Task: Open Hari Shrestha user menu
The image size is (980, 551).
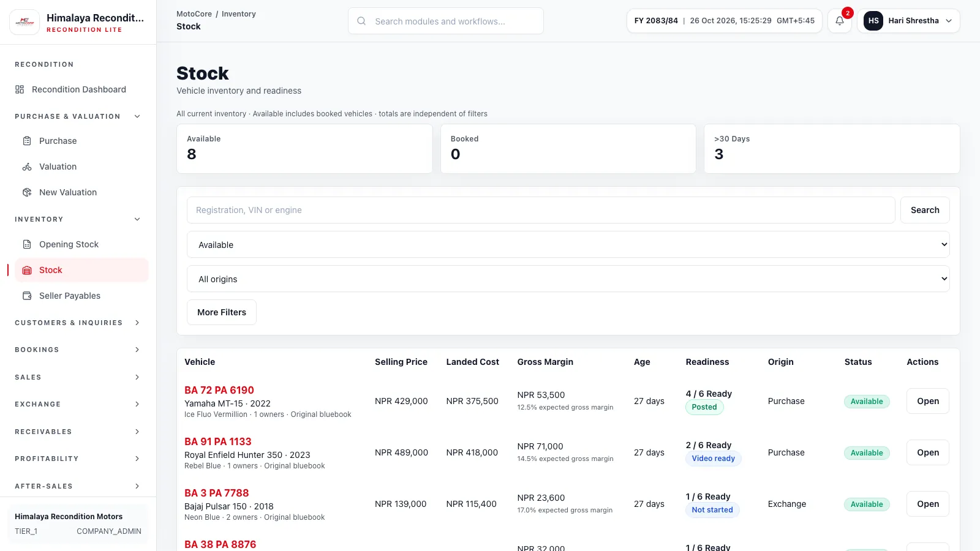Action: [908, 21]
